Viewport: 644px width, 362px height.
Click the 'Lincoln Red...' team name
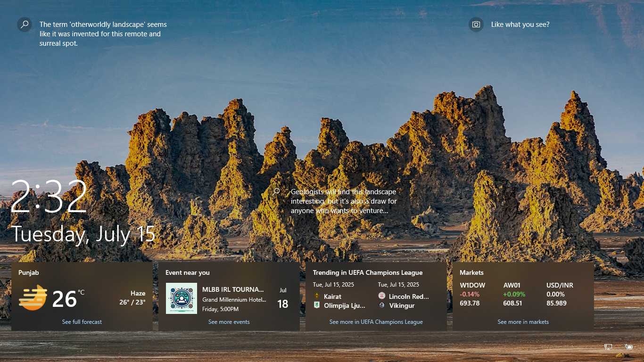tap(409, 296)
